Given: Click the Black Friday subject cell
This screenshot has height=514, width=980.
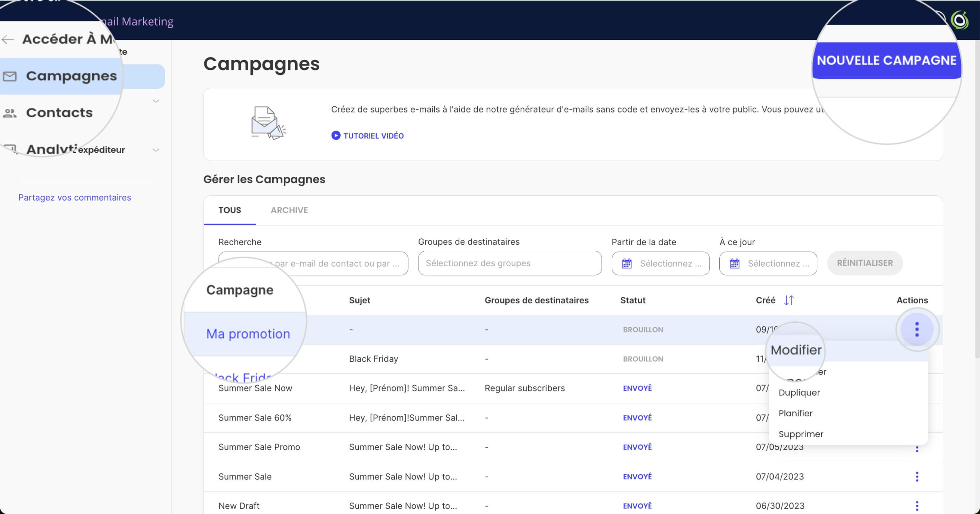Looking at the screenshot, I should (x=373, y=359).
